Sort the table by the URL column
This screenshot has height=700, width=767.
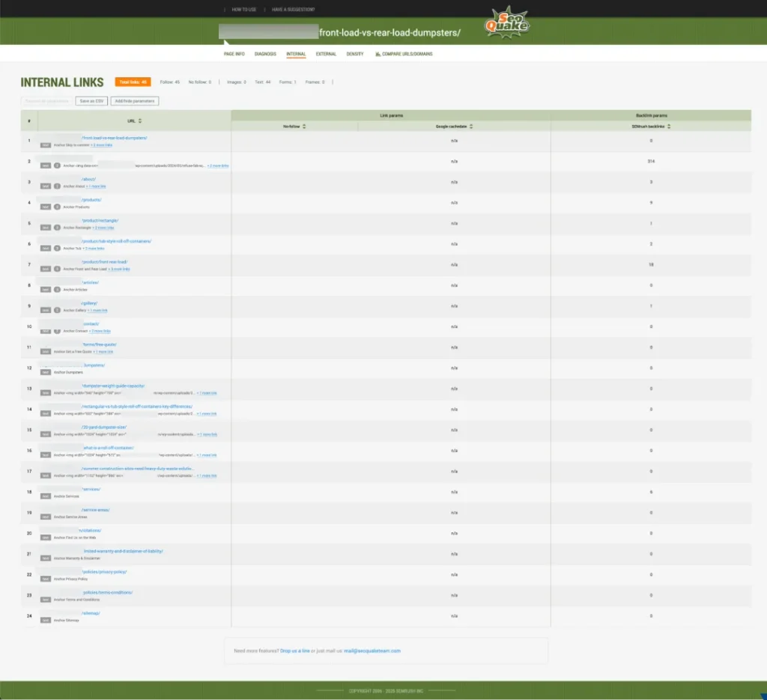pos(140,121)
